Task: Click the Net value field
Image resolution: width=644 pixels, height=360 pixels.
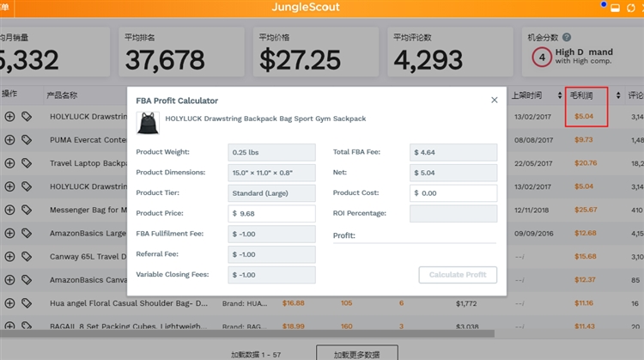Action: click(453, 173)
